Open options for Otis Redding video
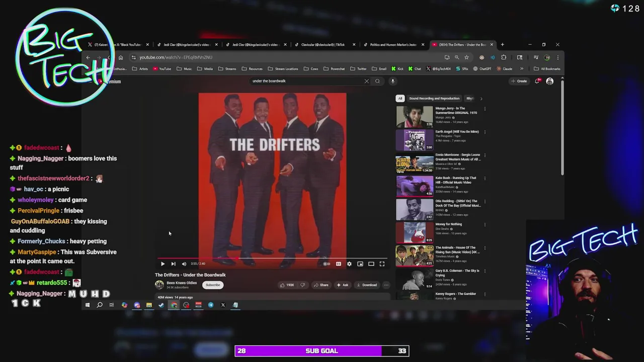The width and height of the screenshot is (644, 362). [485, 202]
